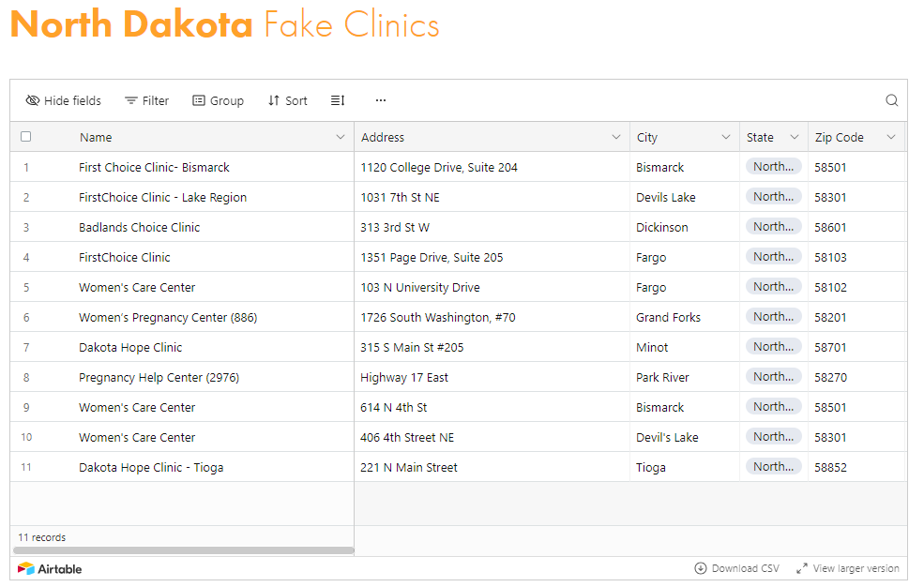Open the Hide fields eye option
The width and height of the screenshot is (924, 587).
(63, 100)
